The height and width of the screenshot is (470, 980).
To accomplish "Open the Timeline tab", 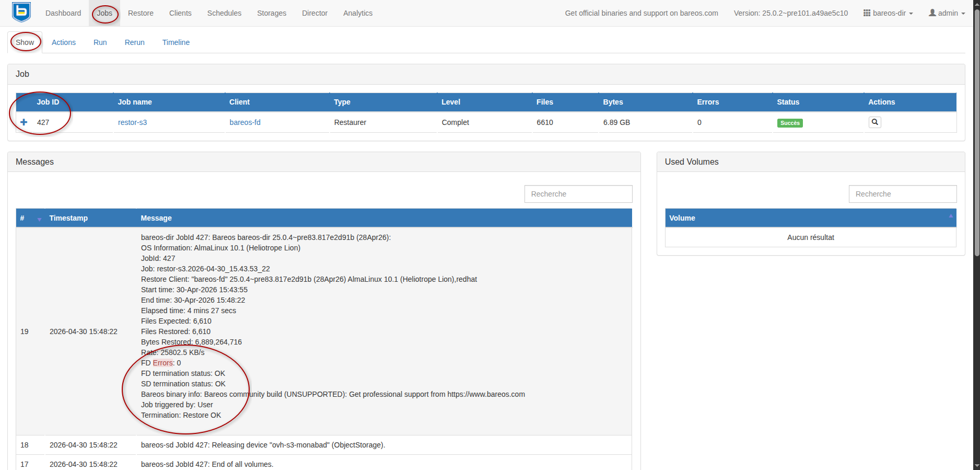I will pos(176,42).
